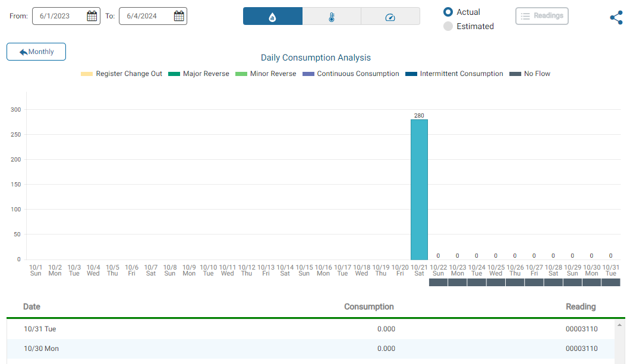The width and height of the screenshot is (630, 364).
Task: Toggle Register Change Out legend series
Action: 121,74
